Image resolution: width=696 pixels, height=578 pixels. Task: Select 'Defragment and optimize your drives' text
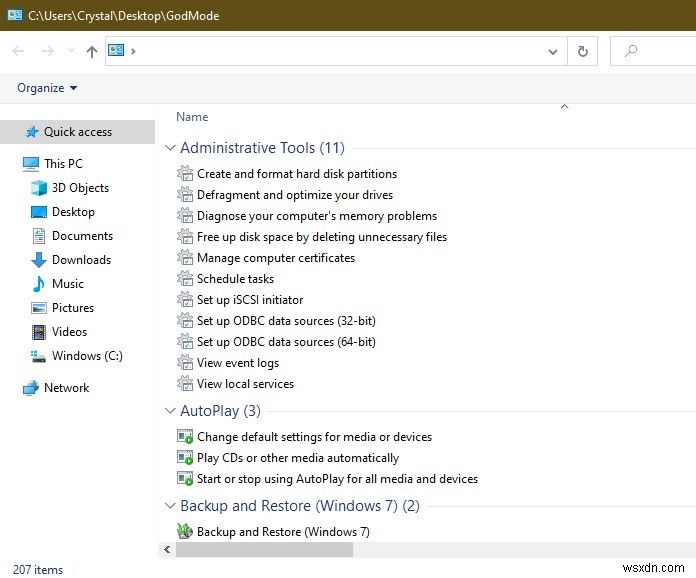(x=295, y=195)
